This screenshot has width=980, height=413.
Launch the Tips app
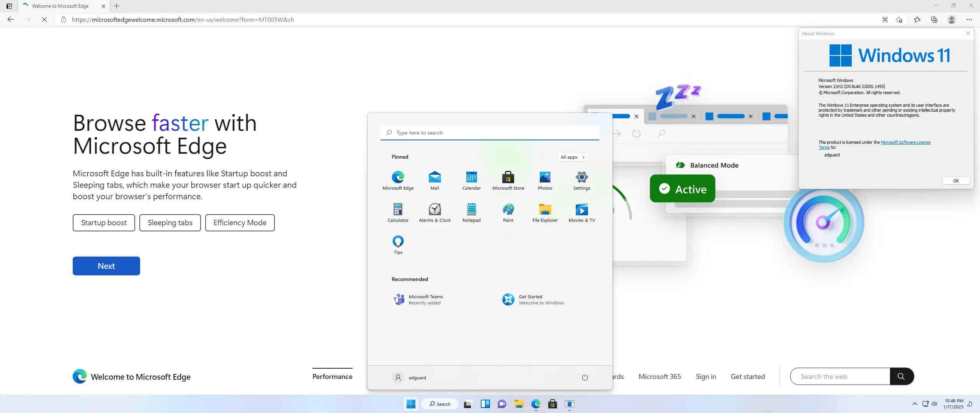tap(398, 244)
